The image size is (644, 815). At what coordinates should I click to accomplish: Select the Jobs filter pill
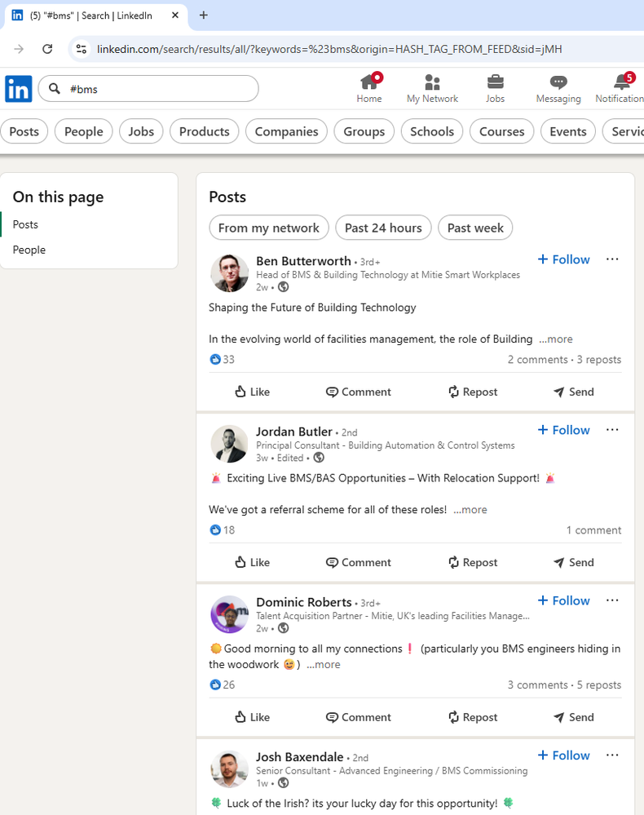[x=141, y=131]
